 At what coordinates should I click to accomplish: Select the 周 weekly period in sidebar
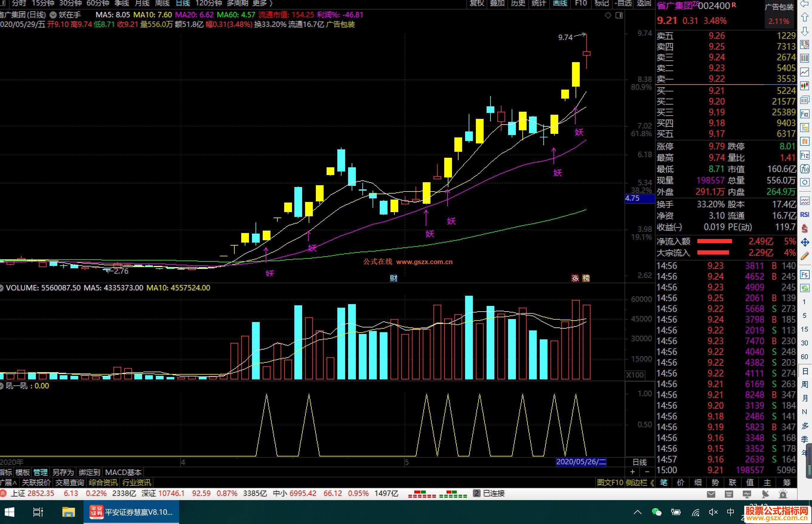click(805, 384)
